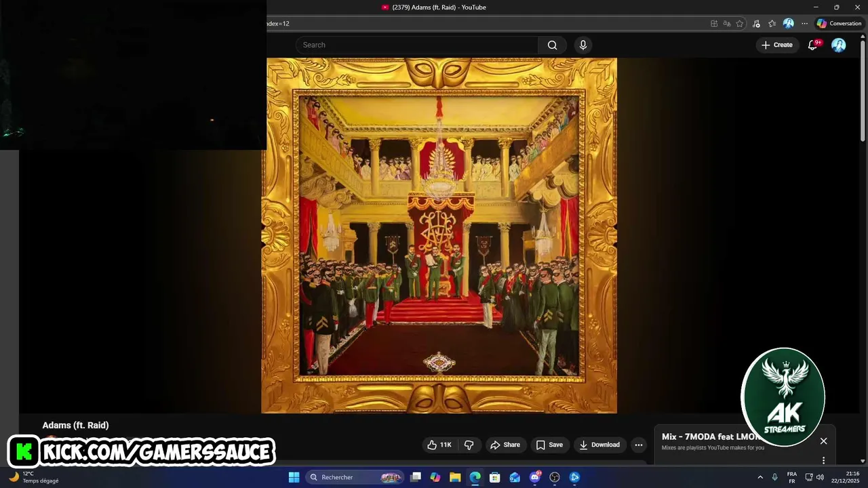Open the three-dot more actions menu beside Download

click(x=638, y=445)
